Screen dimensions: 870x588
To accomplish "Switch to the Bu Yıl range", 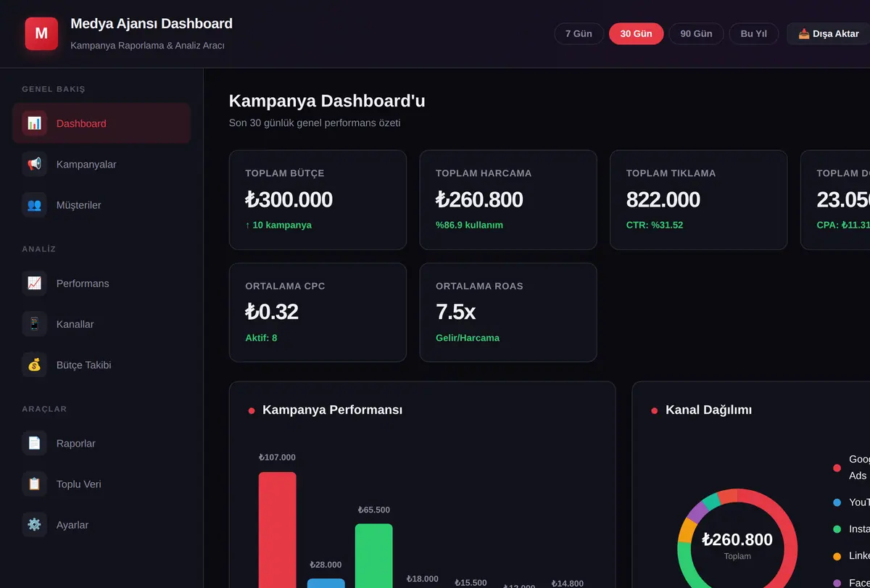I will click(753, 33).
